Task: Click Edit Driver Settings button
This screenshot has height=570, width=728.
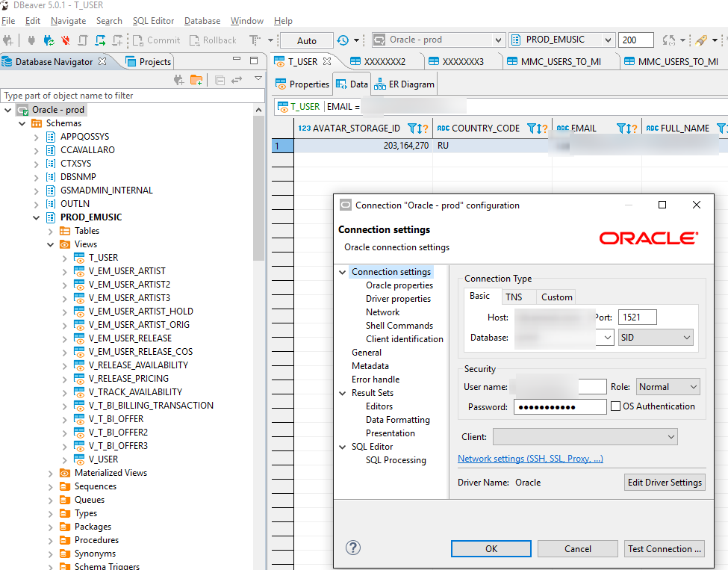Action: [665, 482]
